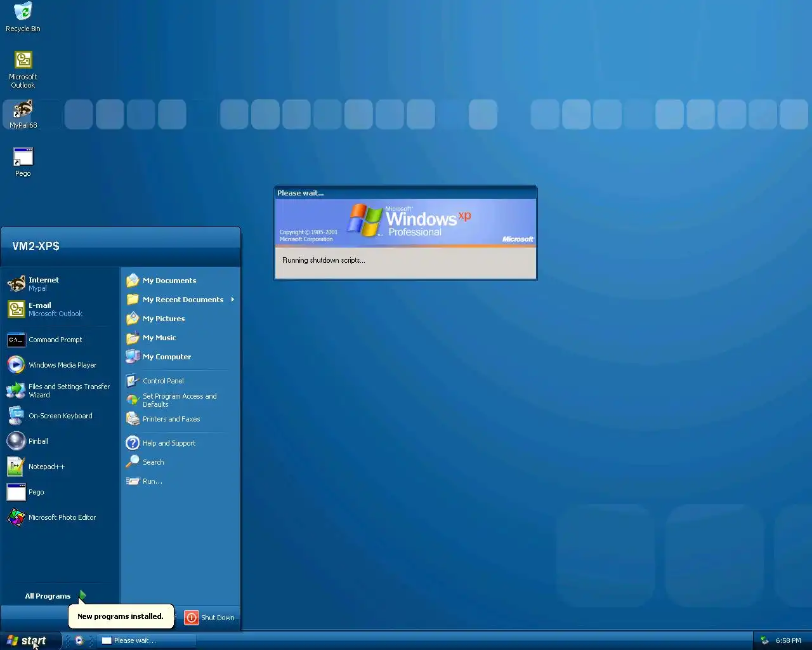This screenshot has width=812, height=650.
Task: Click the 6:58 PM clock
Action: (x=789, y=640)
